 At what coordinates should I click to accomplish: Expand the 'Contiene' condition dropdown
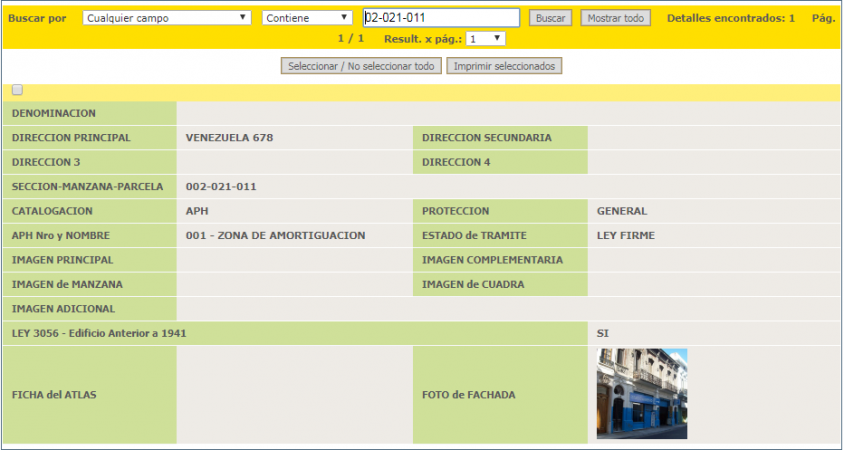(307, 18)
